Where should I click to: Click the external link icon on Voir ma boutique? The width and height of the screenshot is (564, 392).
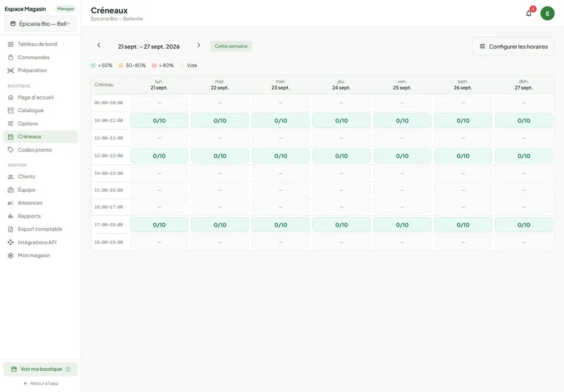point(68,369)
